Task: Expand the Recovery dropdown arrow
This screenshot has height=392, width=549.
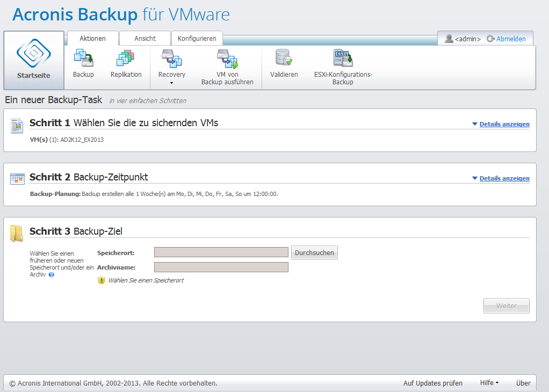Action: point(171,83)
